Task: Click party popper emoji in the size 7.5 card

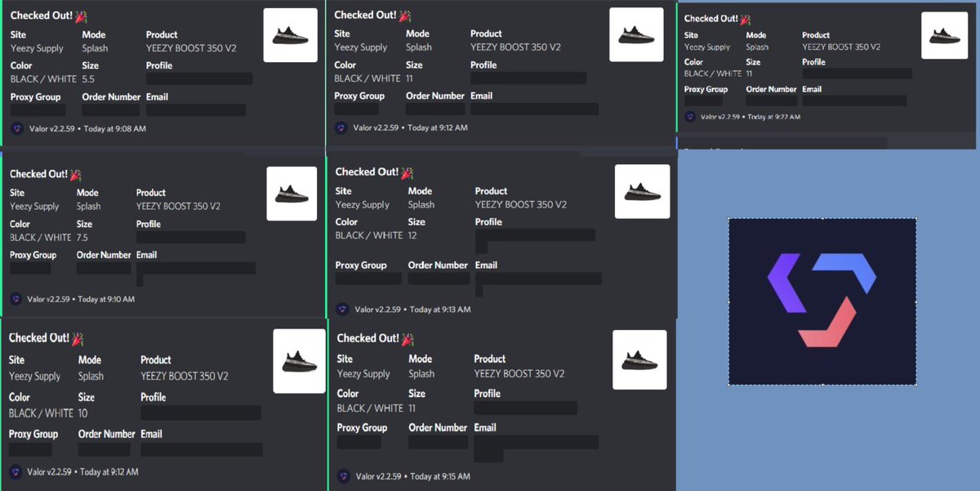Action: (x=76, y=174)
